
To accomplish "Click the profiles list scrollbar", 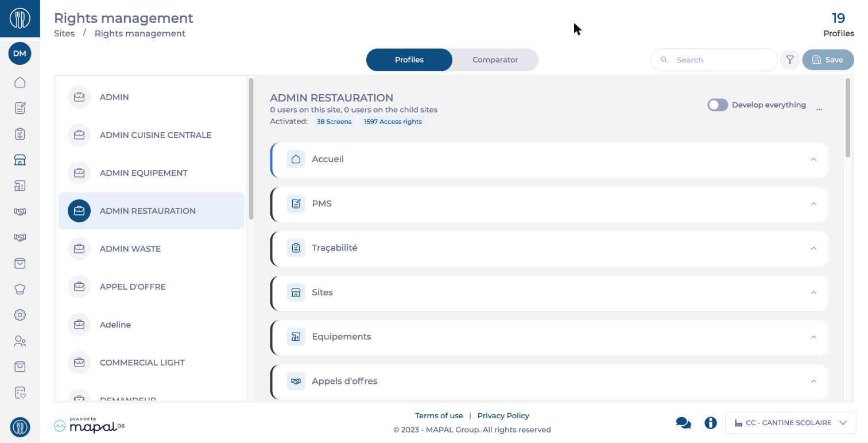I will point(251,149).
